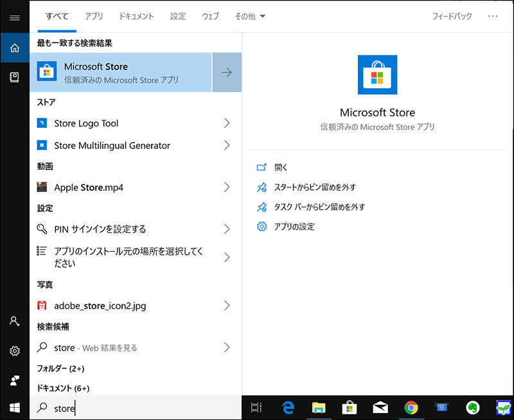Launch Google Chrome from taskbar
The width and height of the screenshot is (514, 420).
click(411, 408)
